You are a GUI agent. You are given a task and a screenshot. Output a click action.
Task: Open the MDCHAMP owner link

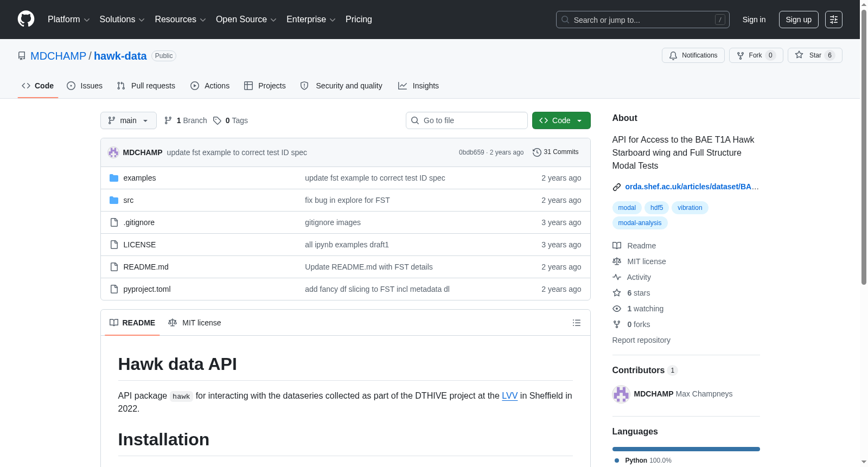click(58, 56)
